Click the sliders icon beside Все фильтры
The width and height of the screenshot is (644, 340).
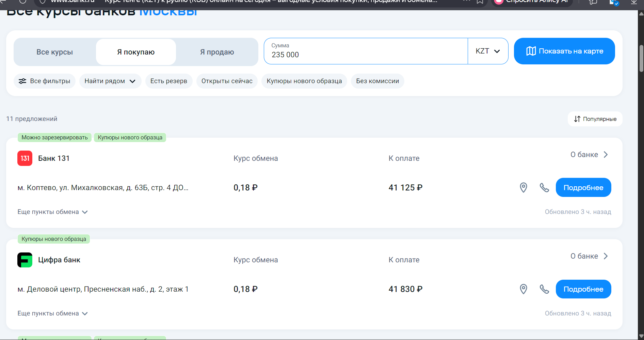22,81
